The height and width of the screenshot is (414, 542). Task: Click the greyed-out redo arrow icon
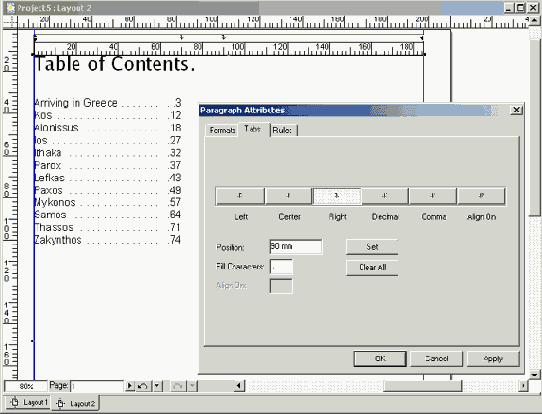178,386
